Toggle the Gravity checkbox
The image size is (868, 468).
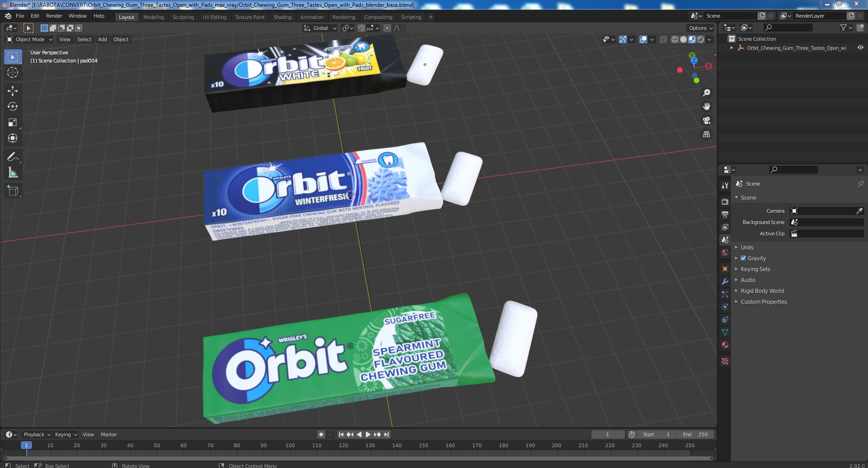coord(743,258)
